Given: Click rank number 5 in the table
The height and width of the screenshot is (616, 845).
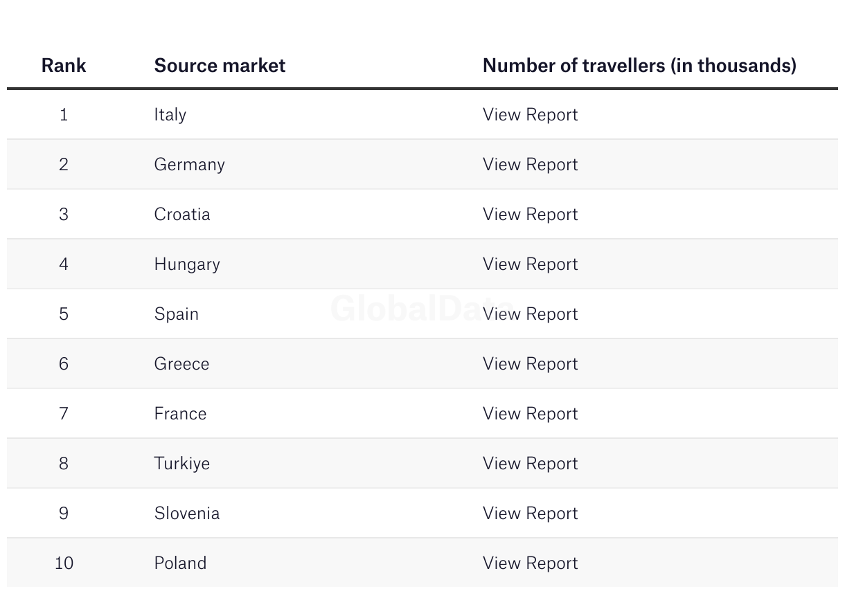Looking at the screenshot, I should (64, 314).
